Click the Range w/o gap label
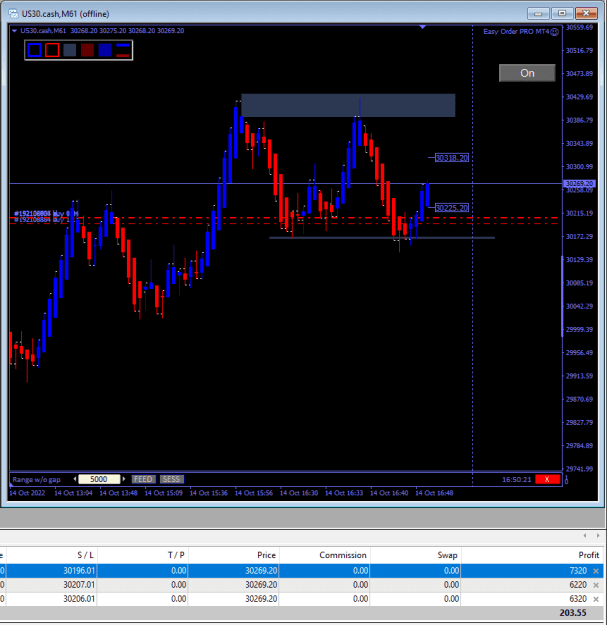The width and height of the screenshot is (607, 625). pos(37,480)
